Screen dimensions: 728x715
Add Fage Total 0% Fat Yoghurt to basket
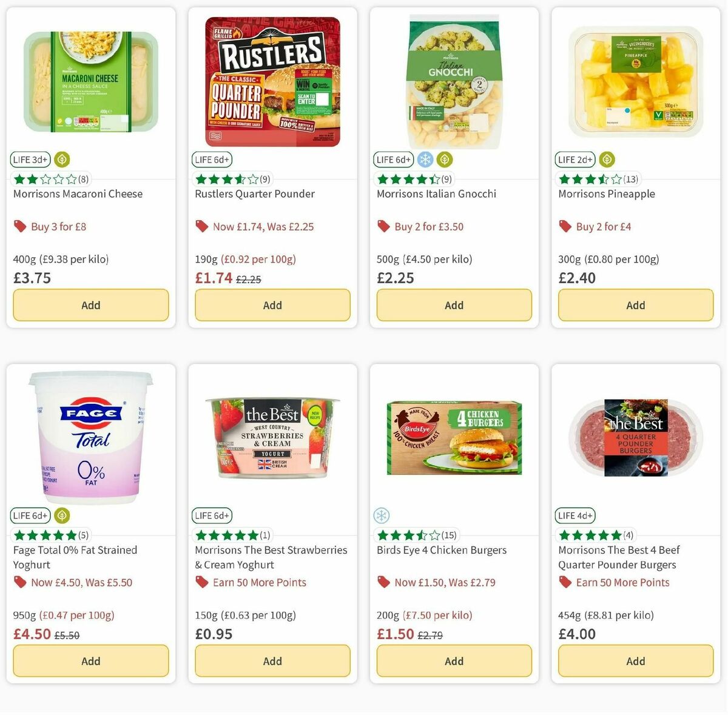[90, 661]
